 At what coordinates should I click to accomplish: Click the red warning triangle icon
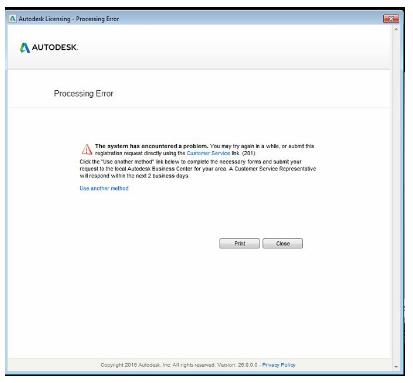point(87,149)
